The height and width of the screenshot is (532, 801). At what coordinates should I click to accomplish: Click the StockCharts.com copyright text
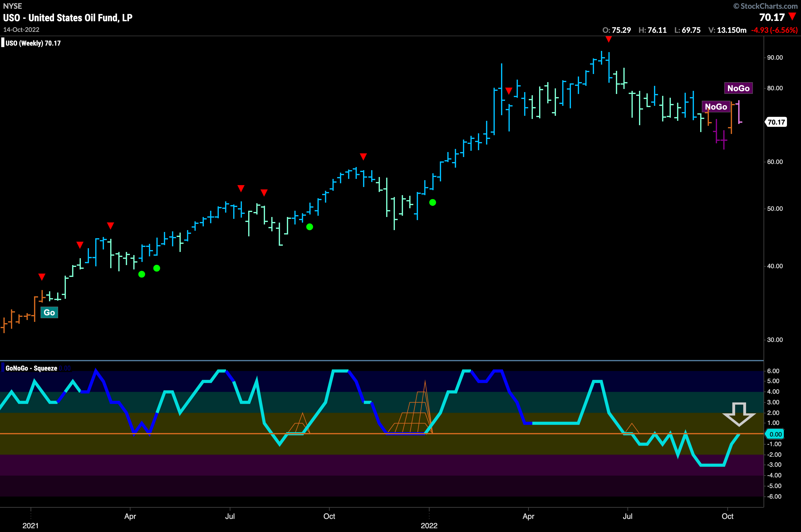coord(766,6)
